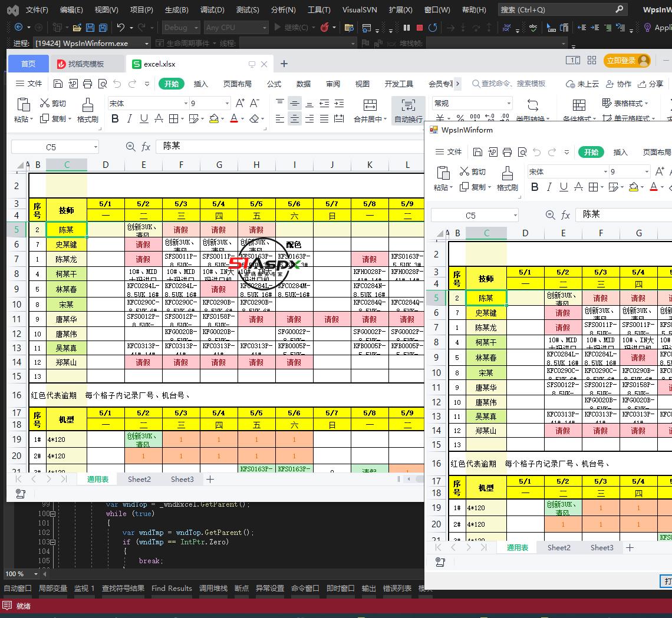Toggle Italic in the left WPS ribbon

(x=130, y=118)
